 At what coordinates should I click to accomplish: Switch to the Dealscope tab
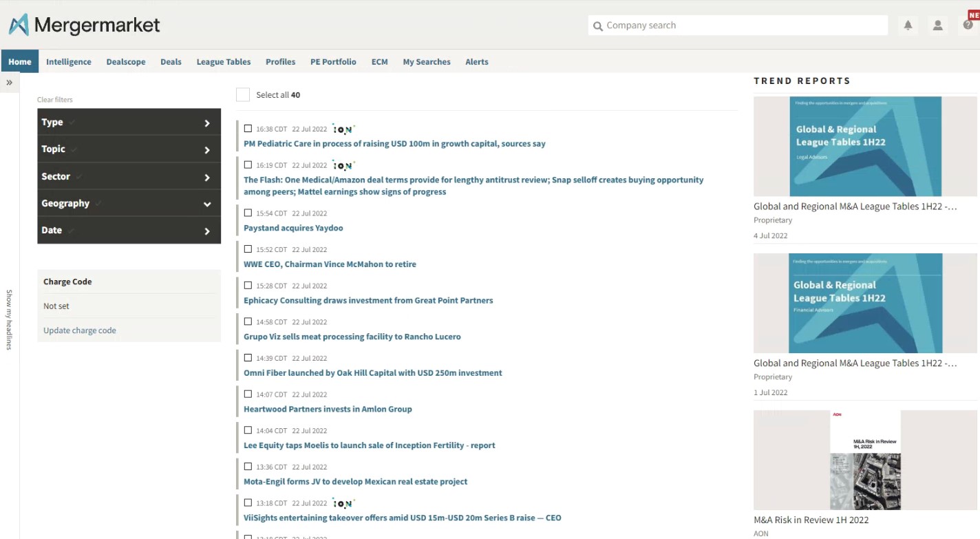[126, 62]
